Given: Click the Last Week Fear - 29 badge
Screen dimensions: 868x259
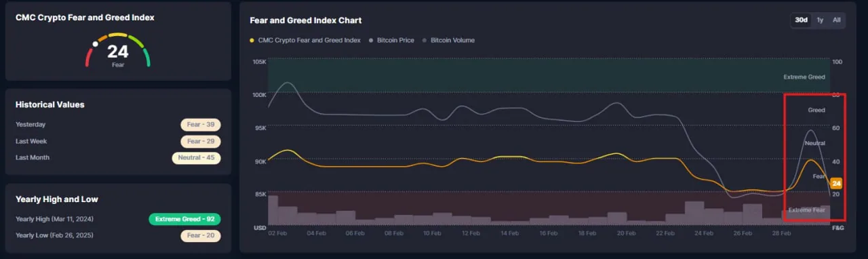Looking at the screenshot, I should pyautogui.click(x=201, y=141).
